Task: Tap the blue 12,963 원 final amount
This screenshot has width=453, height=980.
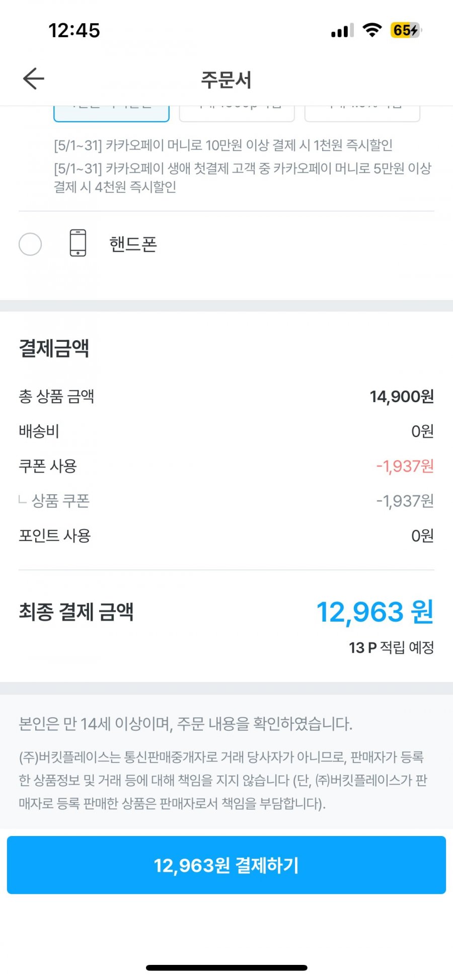Action: 375,612
